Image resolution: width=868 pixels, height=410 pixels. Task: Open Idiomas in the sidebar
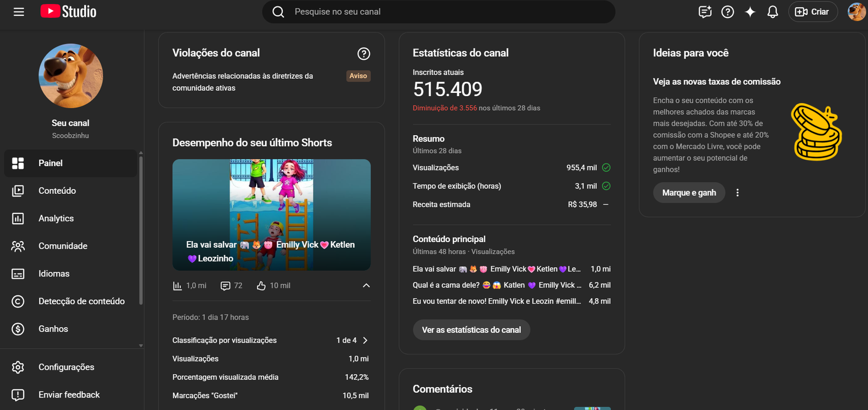71,274
